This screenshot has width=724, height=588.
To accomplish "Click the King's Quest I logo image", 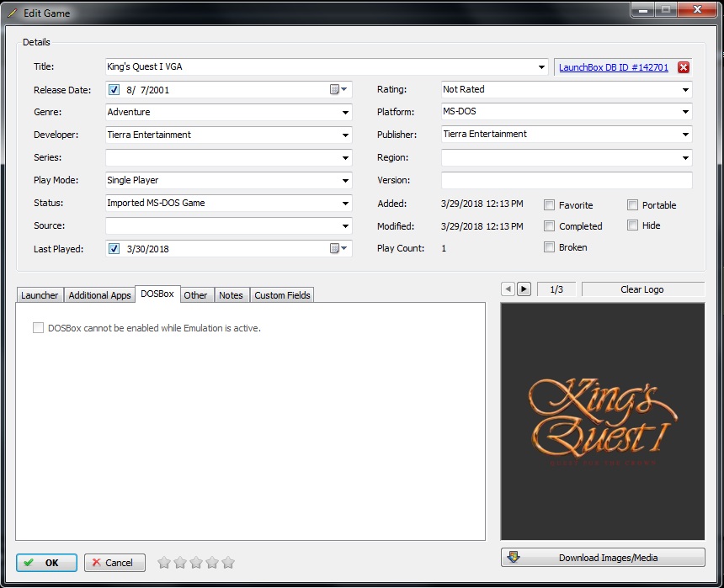I will click(603, 421).
